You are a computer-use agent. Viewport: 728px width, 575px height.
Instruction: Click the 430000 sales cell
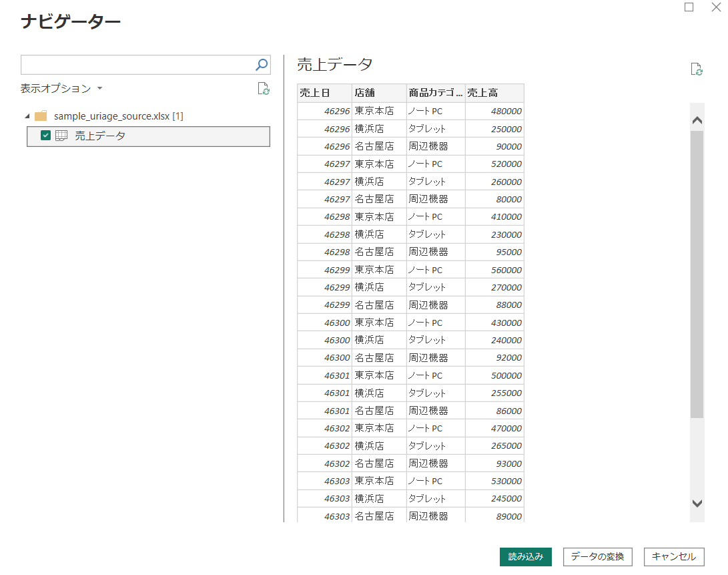pos(494,323)
